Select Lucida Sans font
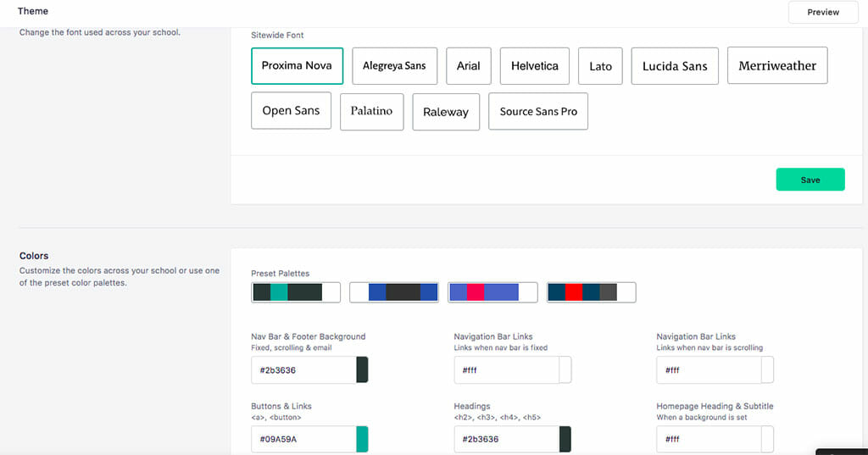The image size is (868, 455). (x=674, y=66)
